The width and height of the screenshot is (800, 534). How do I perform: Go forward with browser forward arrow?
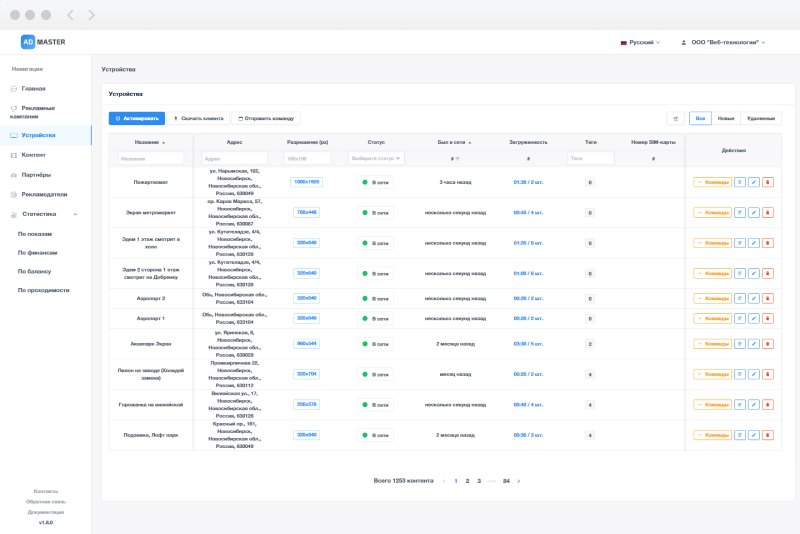[91, 15]
